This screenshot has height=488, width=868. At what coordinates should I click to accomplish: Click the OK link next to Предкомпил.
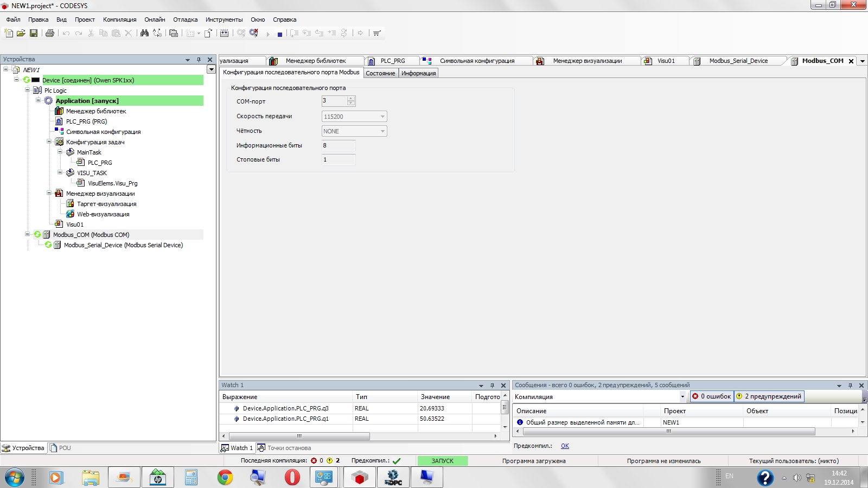[x=565, y=446]
